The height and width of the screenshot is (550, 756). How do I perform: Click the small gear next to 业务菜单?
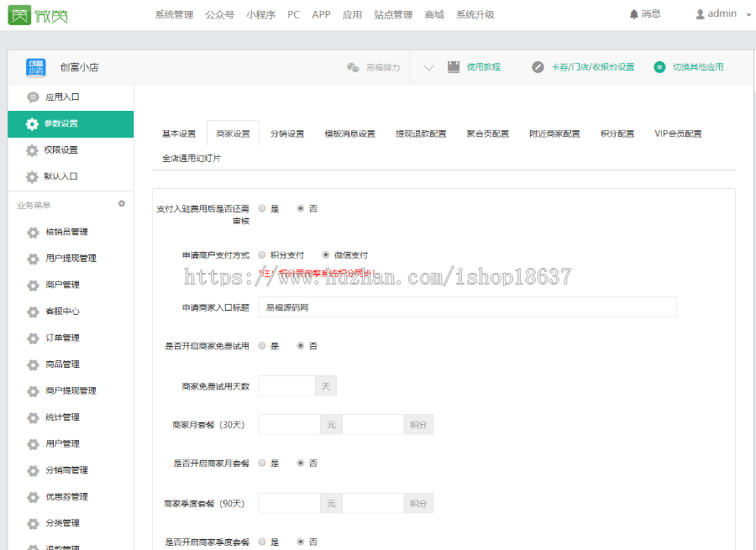[122, 204]
